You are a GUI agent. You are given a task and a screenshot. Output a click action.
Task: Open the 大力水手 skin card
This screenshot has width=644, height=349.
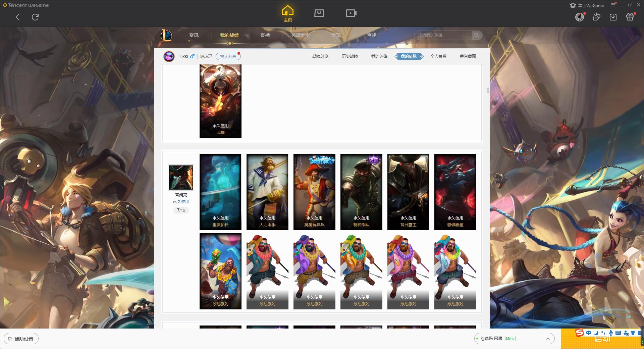(267, 192)
